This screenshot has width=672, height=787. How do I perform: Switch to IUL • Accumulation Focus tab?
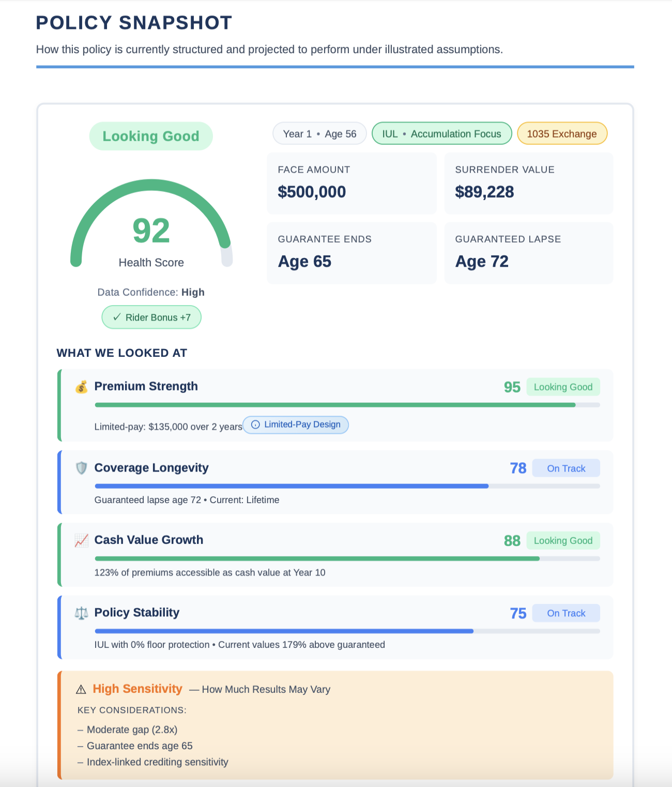441,133
